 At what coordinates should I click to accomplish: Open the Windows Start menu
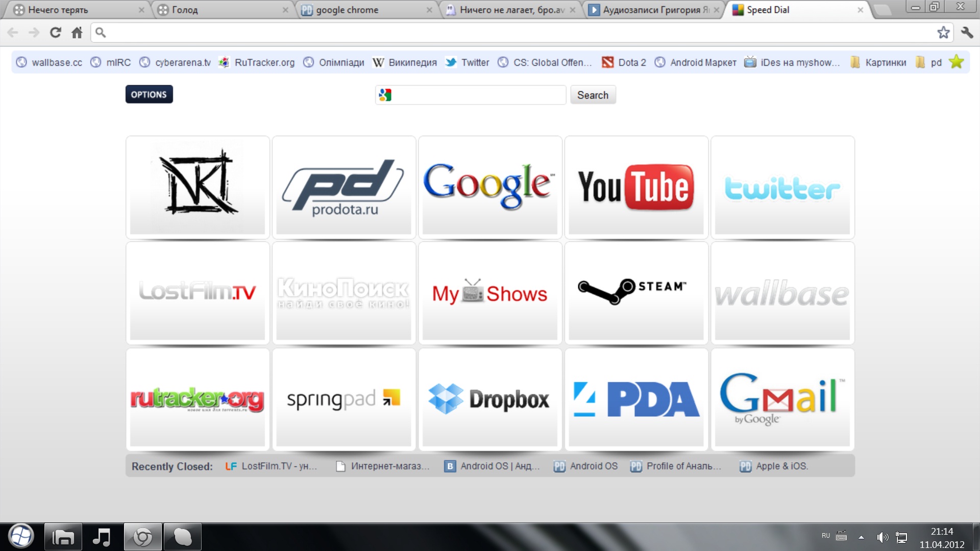point(20,536)
